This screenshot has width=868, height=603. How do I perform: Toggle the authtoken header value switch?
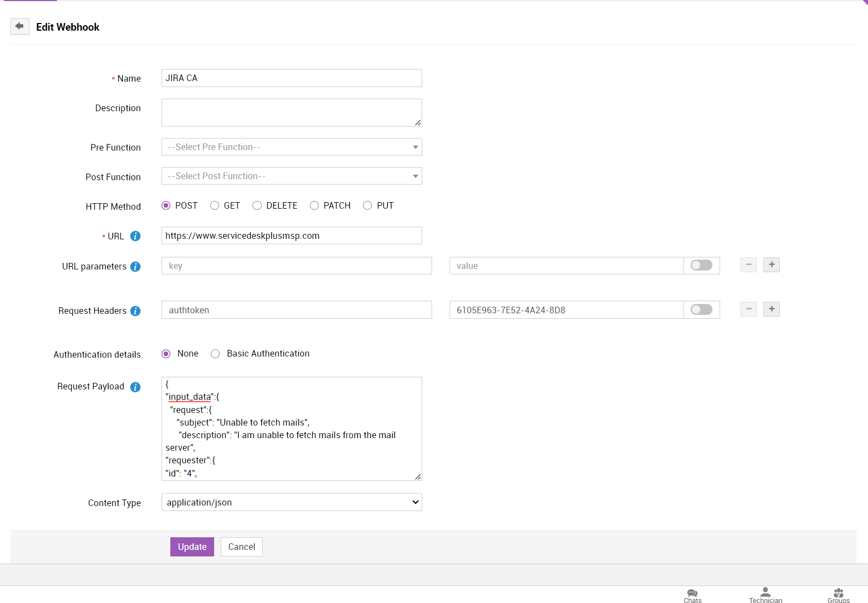(701, 310)
